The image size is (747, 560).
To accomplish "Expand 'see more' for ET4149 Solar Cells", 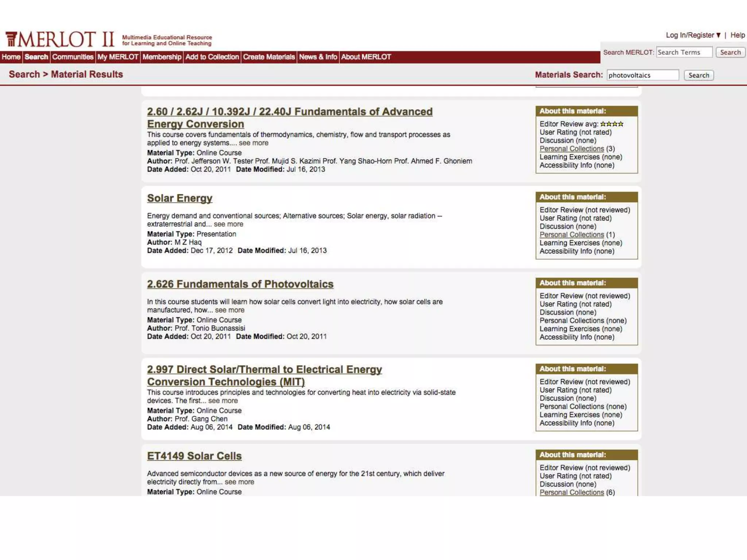I will (239, 482).
